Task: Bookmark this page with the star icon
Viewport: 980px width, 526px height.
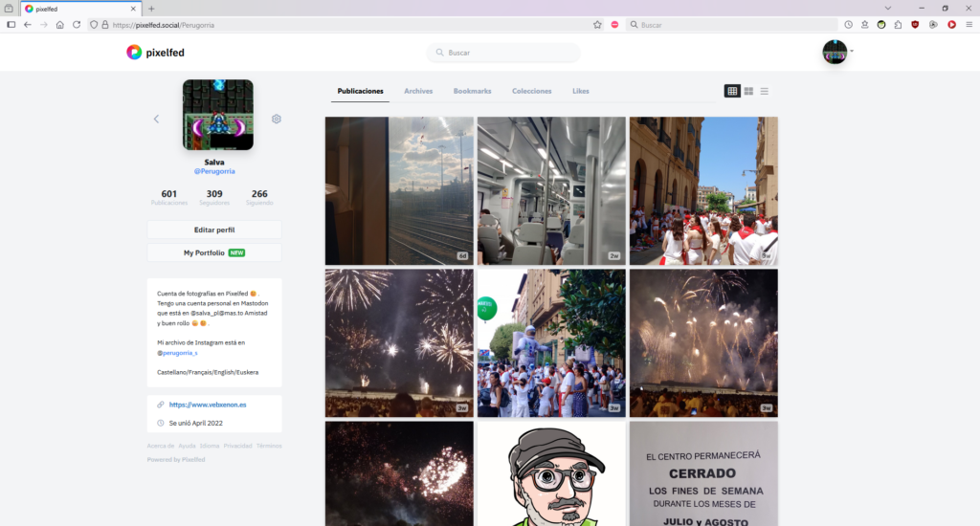Action: click(597, 25)
